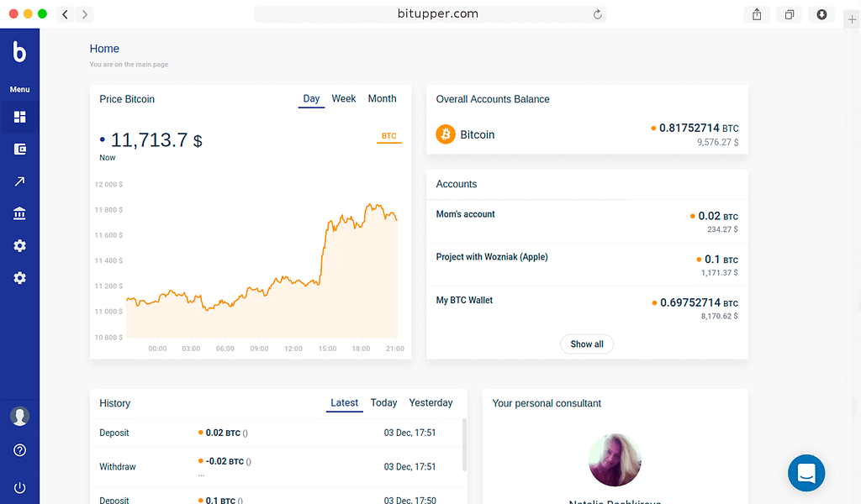Click the diagonal arrow transfer icon
861x504 pixels.
[20, 181]
